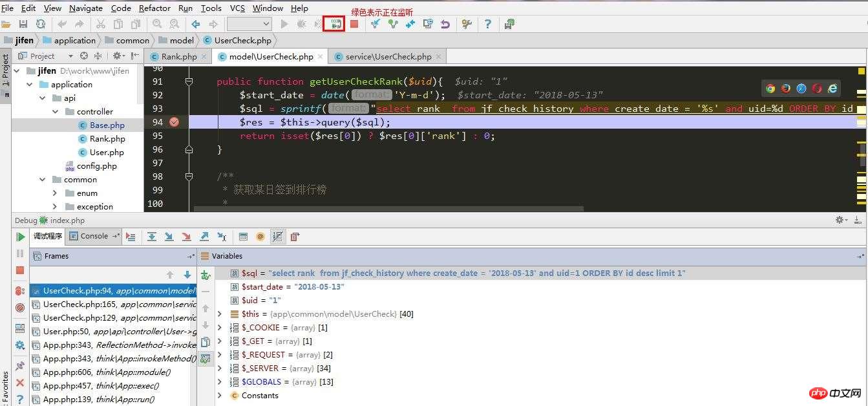Toggle the PHP debug listening phone icon
Screen dimensions: 868x406
(x=335, y=24)
